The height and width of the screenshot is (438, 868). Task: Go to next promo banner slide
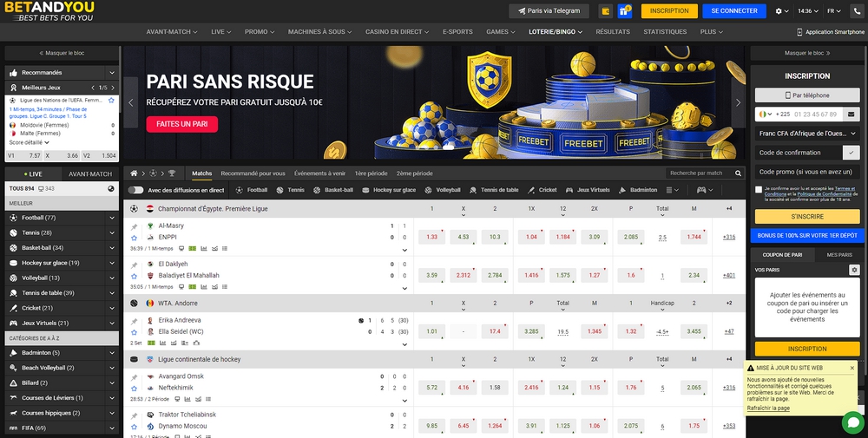point(738,102)
